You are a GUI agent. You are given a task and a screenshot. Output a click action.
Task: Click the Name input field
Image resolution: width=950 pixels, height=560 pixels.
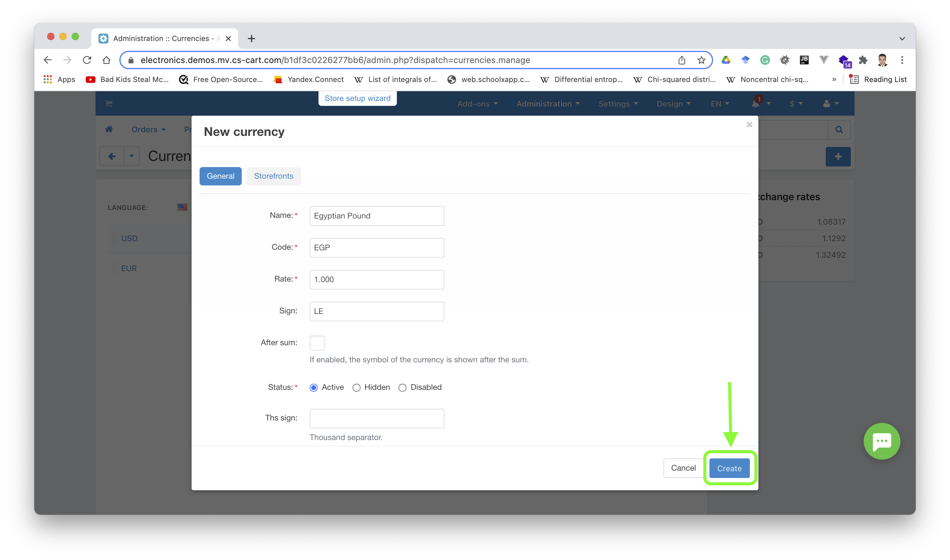(377, 215)
